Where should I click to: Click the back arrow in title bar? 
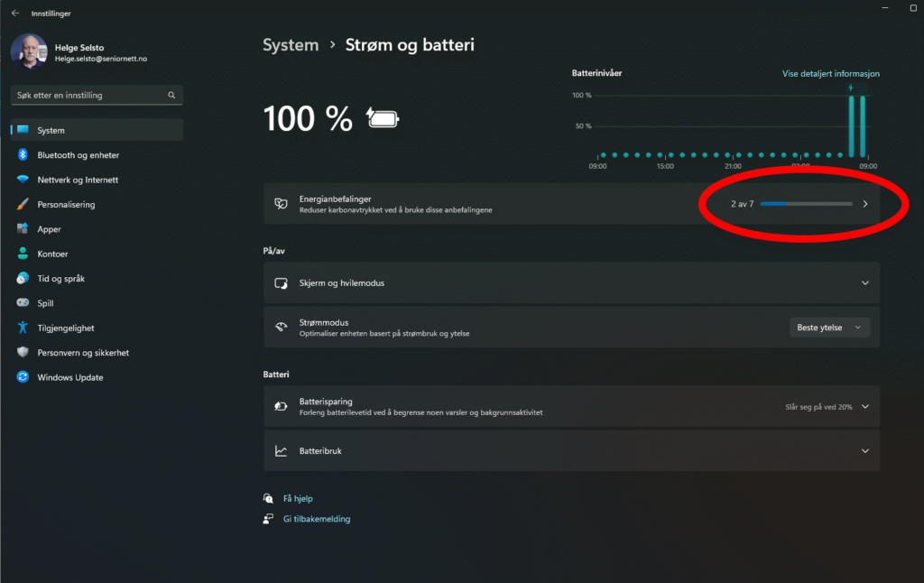[x=14, y=14]
